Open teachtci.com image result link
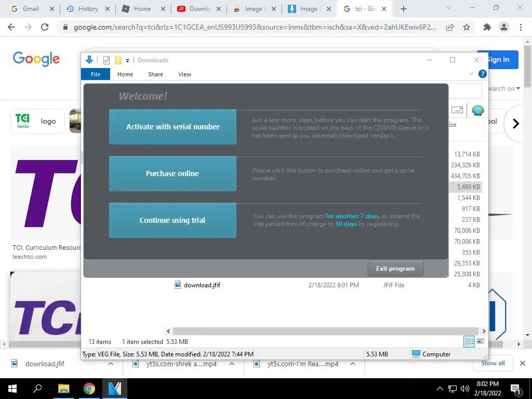This screenshot has width=532, height=399. point(30,257)
